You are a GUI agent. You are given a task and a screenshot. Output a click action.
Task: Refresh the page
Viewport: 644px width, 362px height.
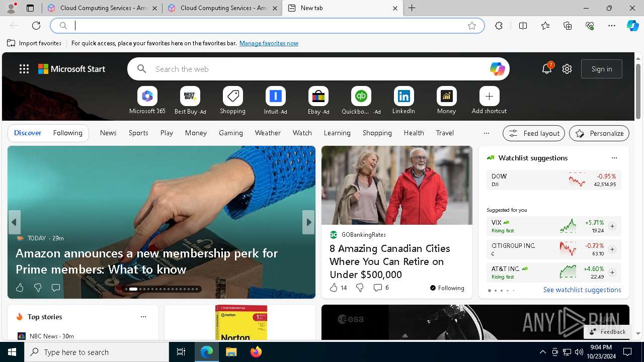(x=36, y=26)
